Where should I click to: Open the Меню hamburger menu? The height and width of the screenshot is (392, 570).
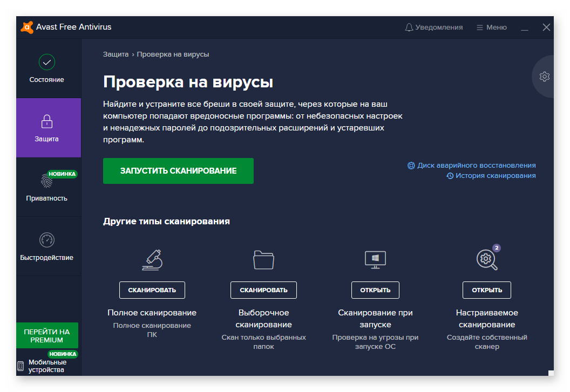(492, 27)
